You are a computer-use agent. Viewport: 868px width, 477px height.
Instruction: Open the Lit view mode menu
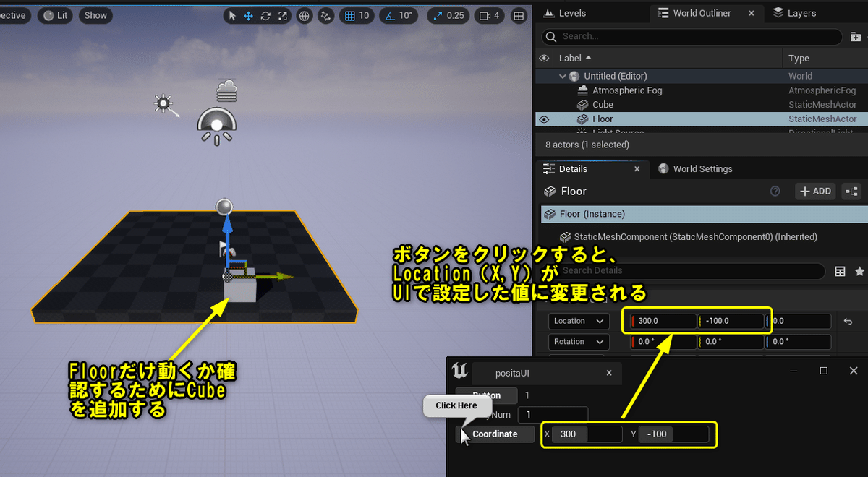tap(56, 15)
